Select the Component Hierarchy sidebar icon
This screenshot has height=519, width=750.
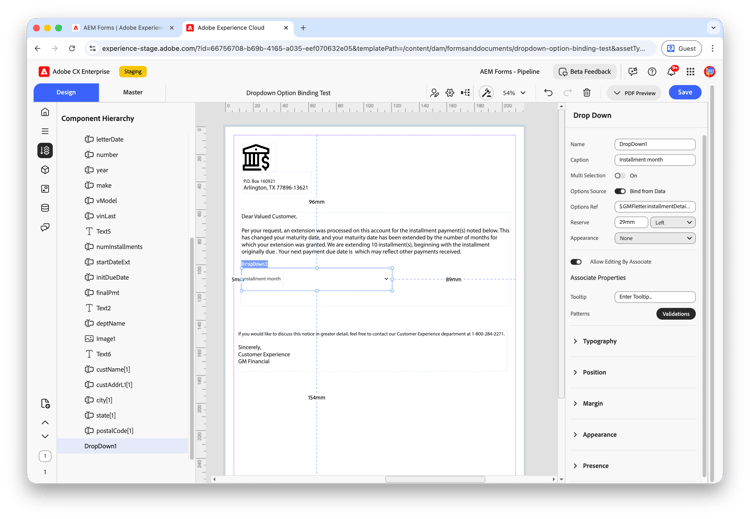(x=45, y=151)
